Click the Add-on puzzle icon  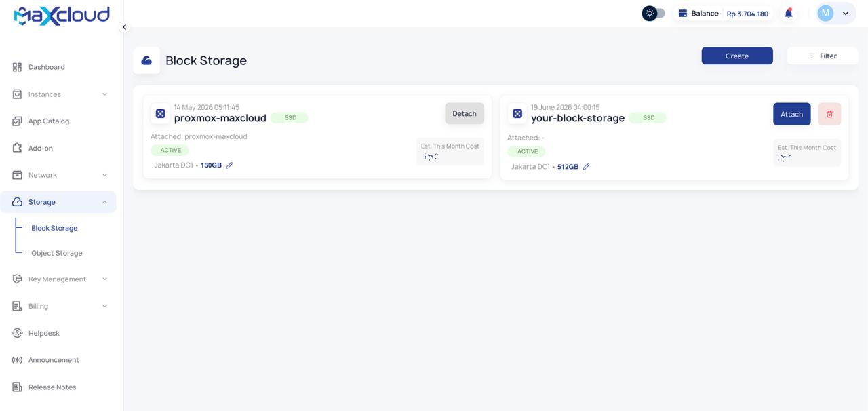click(17, 148)
